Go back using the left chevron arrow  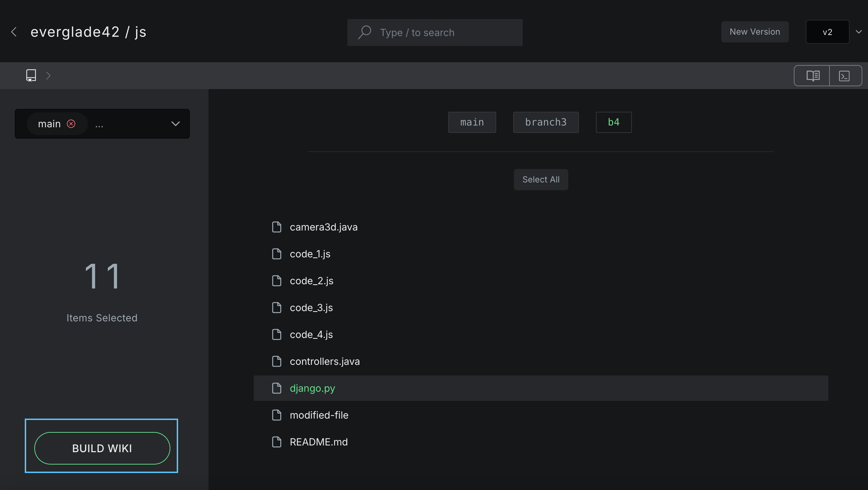click(x=14, y=32)
